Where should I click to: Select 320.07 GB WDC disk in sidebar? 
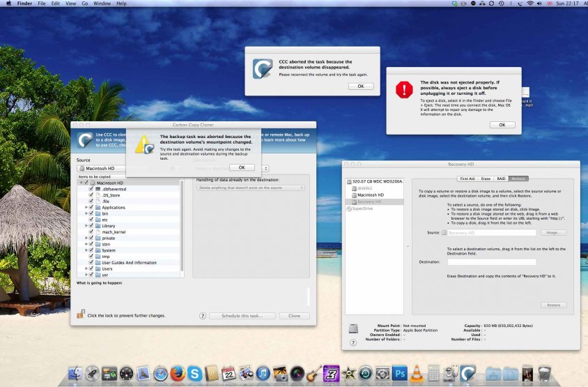coord(377,181)
